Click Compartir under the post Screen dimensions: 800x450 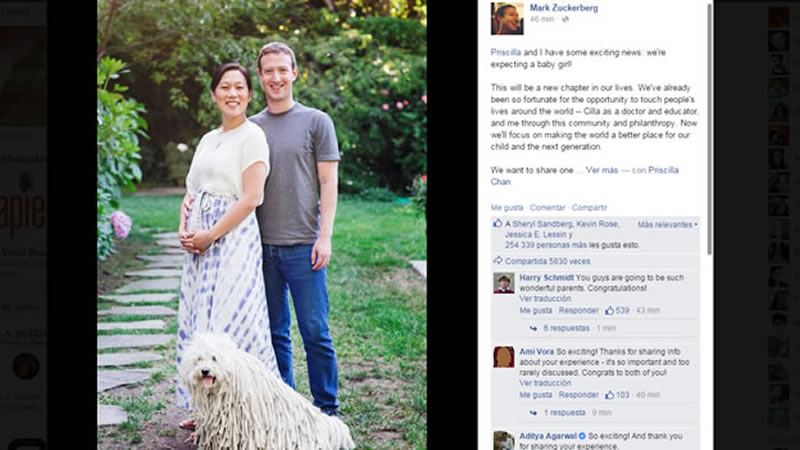[x=589, y=208]
